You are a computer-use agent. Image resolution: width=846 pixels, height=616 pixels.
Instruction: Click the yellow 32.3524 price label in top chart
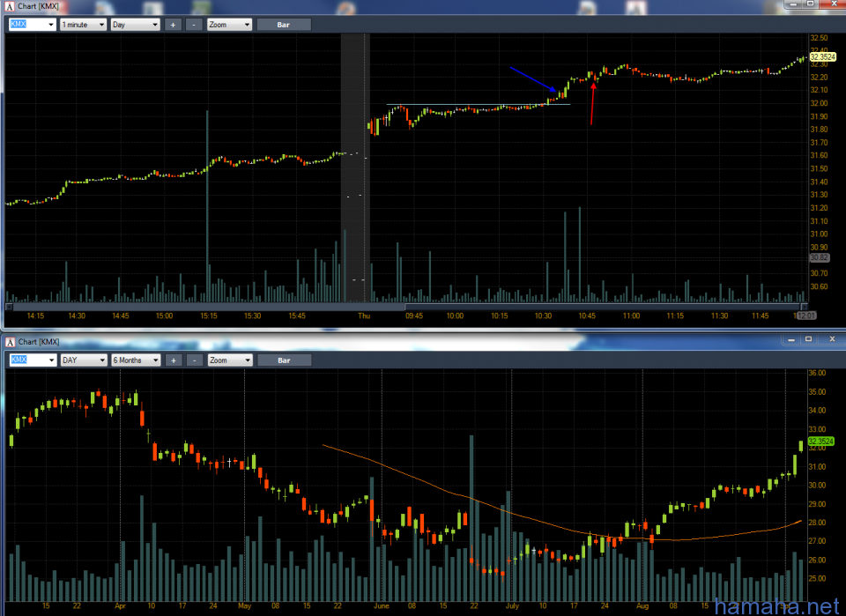pos(822,56)
